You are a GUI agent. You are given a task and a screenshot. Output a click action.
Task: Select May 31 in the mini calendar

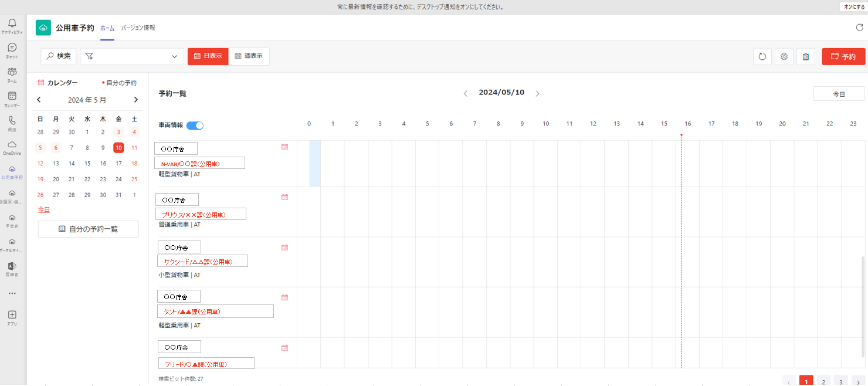(118, 195)
